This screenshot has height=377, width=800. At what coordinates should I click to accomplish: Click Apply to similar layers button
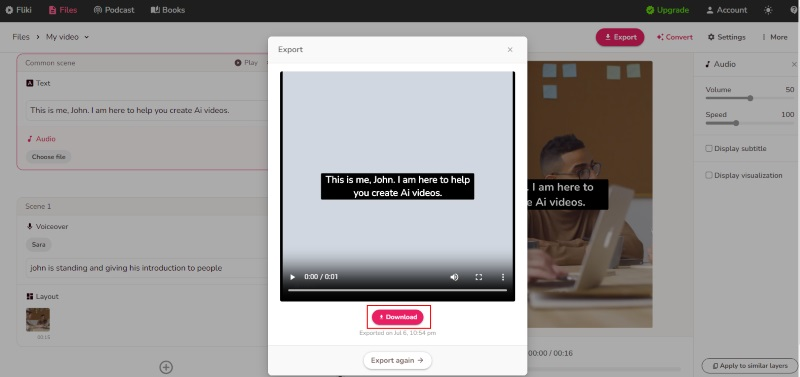(749, 366)
